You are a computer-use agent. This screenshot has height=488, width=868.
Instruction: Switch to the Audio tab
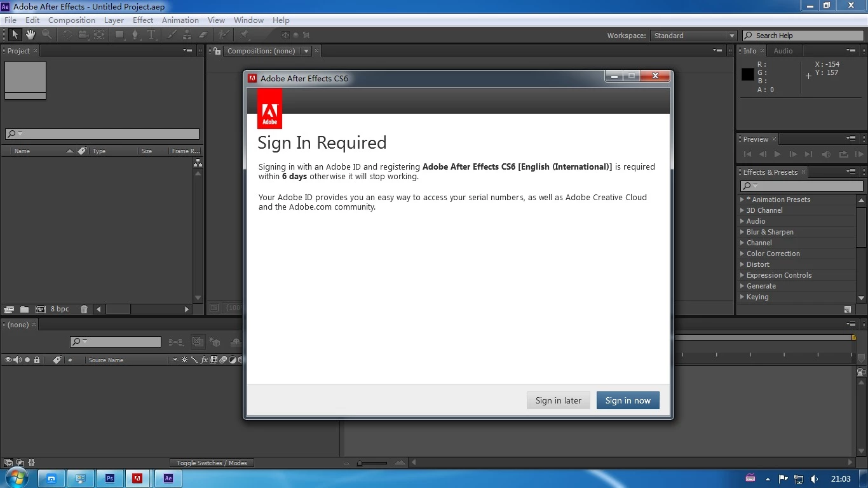tap(783, 51)
